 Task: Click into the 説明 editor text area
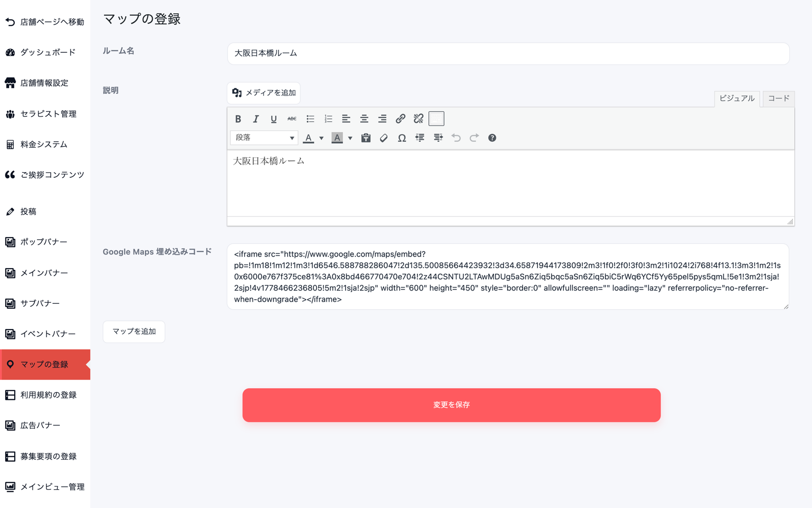click(x=511, y=183)
